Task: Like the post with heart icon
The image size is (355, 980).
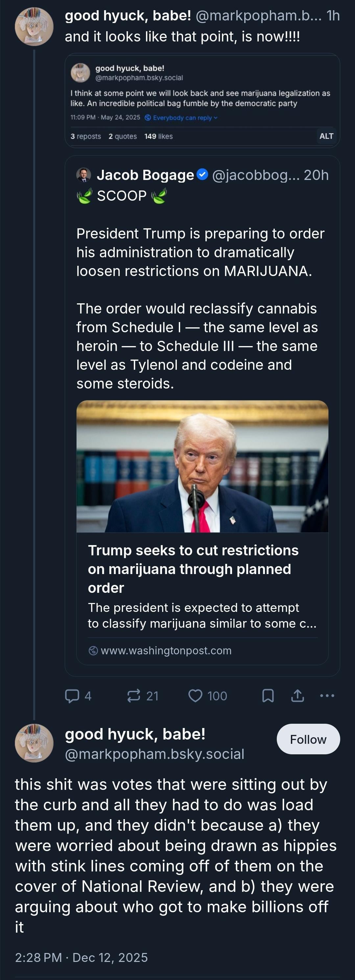Action: pyautogui.click(x=195, y=696)
